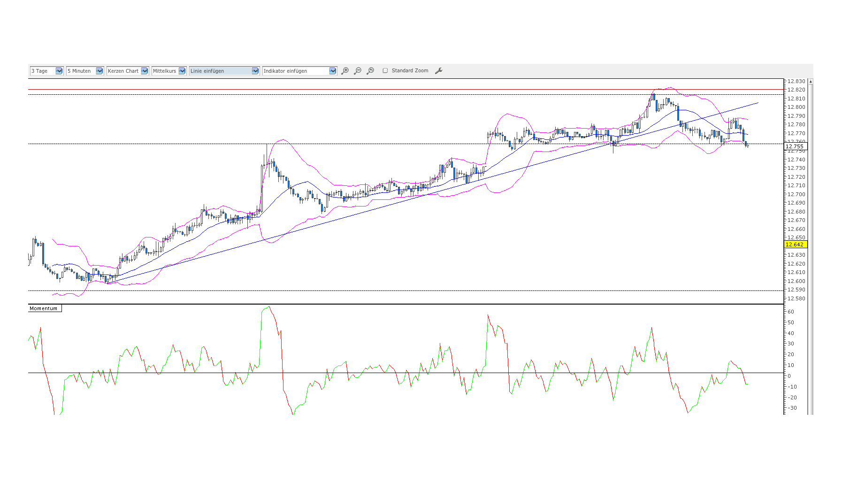Image resolution: width=842 pixels, height=504 pixels.
Task: Open chart settings via the wrench icon
Action: coord(439,70)
